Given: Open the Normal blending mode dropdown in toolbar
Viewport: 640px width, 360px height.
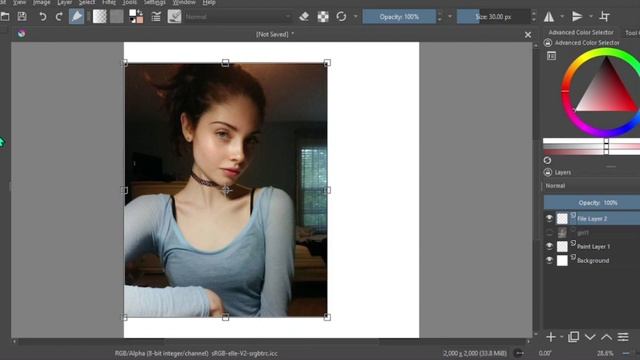Looking at the screenshot, I should [x=238, y=17].
